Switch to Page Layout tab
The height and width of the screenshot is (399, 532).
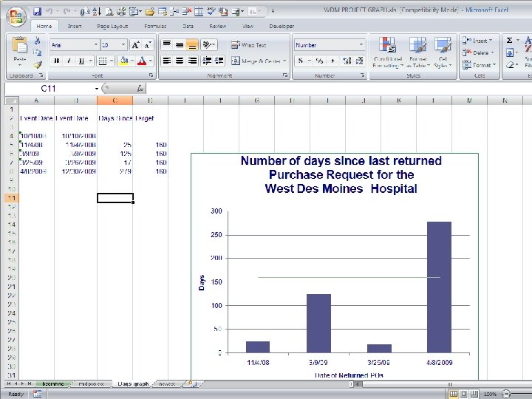[112, 26]
